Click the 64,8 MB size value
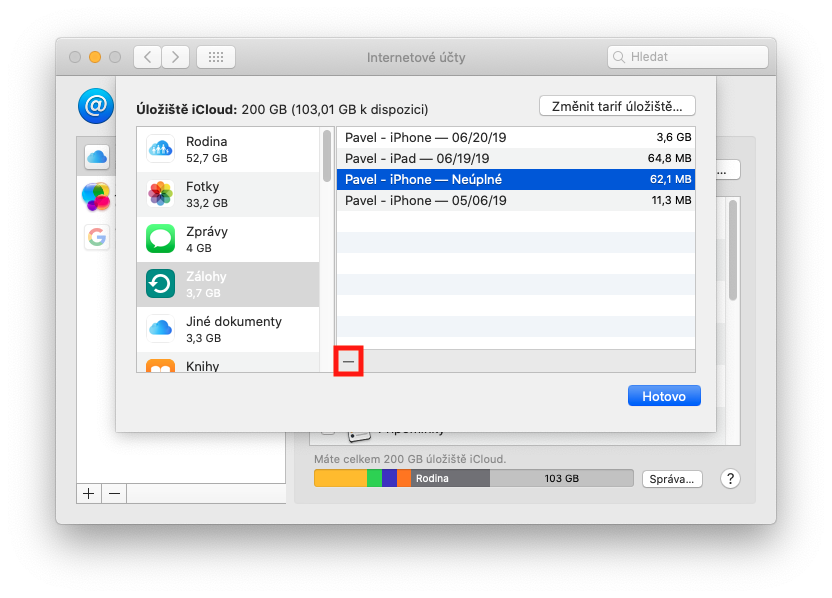This screenshot has width=832, height=598. click(x=670, y=158)
